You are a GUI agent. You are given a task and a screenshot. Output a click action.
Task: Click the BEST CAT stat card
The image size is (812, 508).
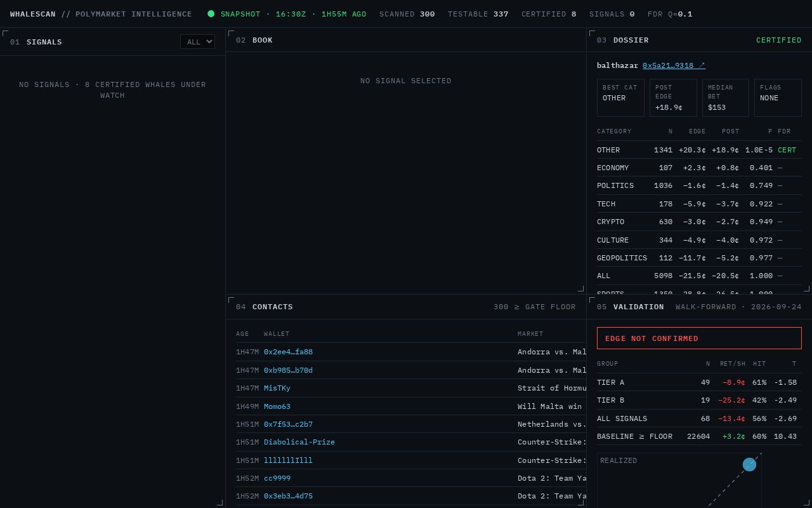pos(620,98)
